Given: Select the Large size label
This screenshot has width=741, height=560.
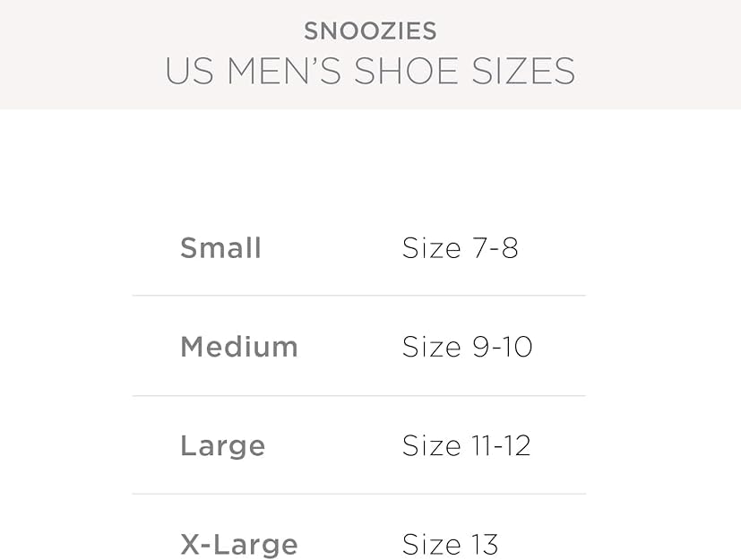Looking at the screenshot, I should [x=222, y=445].
